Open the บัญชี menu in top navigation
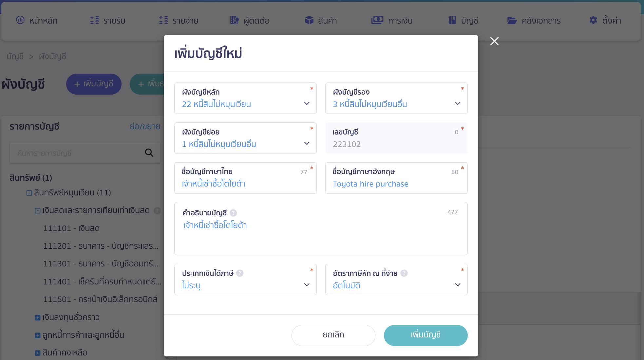 pos(463,20)
